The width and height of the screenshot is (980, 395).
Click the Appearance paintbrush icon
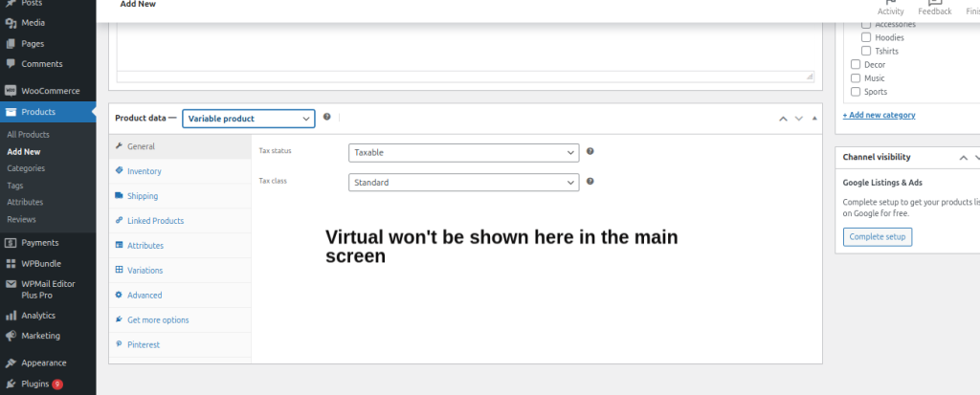tap(11, 362)
